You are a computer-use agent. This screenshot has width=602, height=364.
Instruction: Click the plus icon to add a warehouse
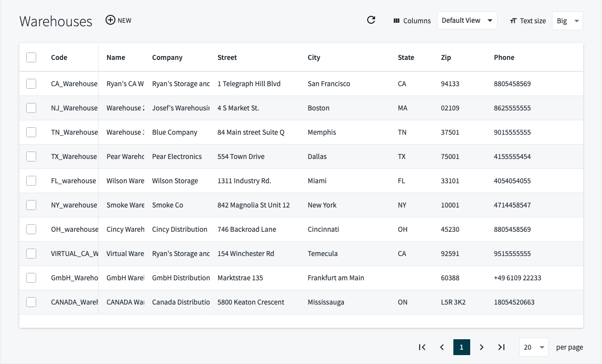tap(110, 20)
